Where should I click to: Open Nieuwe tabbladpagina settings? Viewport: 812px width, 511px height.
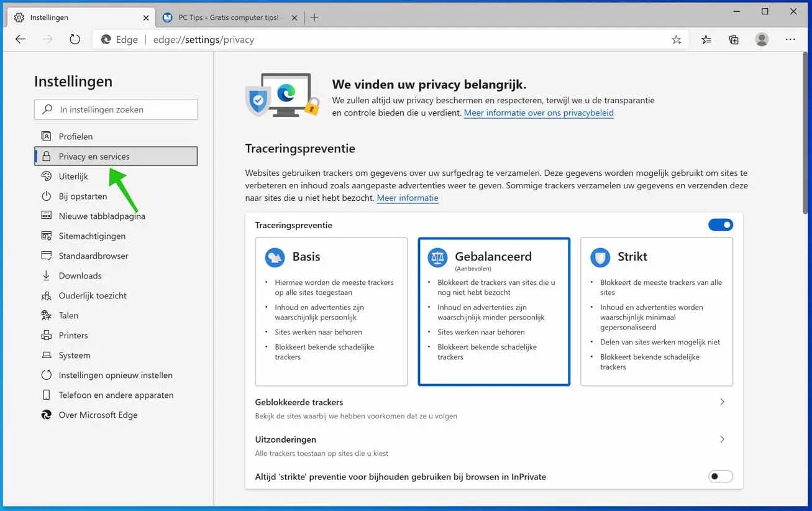116,216
